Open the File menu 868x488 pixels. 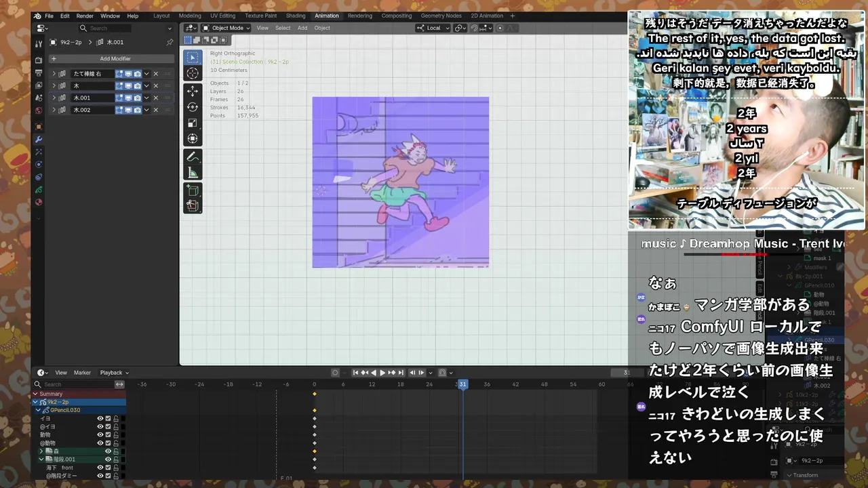pyautogui.click(x=49, y=16)
